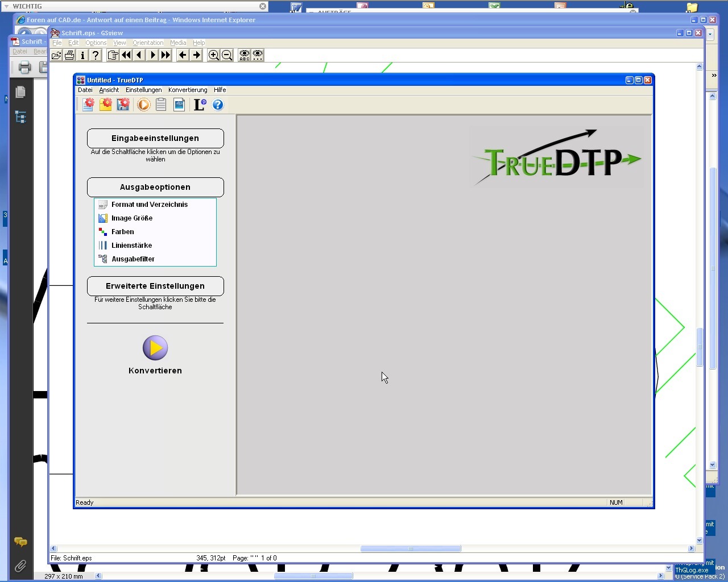
Task: Click the fast-forward double-right arrow in GSview
Action: coord(165,55)
